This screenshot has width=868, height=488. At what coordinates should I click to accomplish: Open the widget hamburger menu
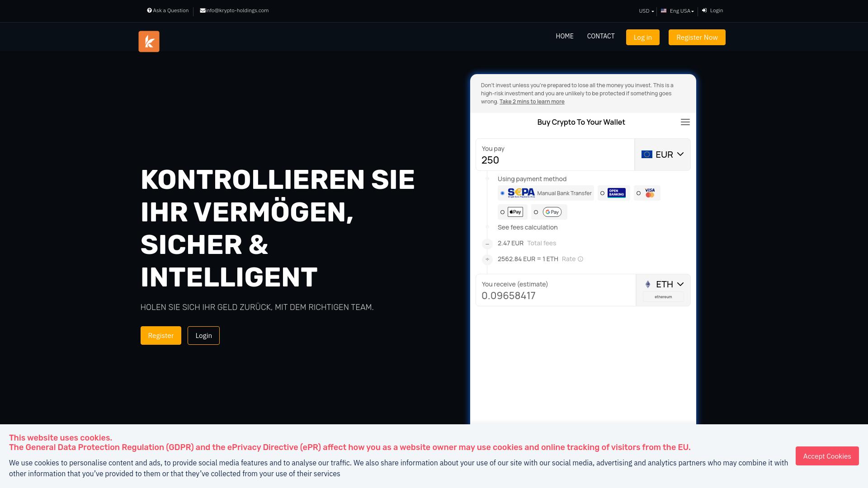pyautogui.click(x=685, y=122)
